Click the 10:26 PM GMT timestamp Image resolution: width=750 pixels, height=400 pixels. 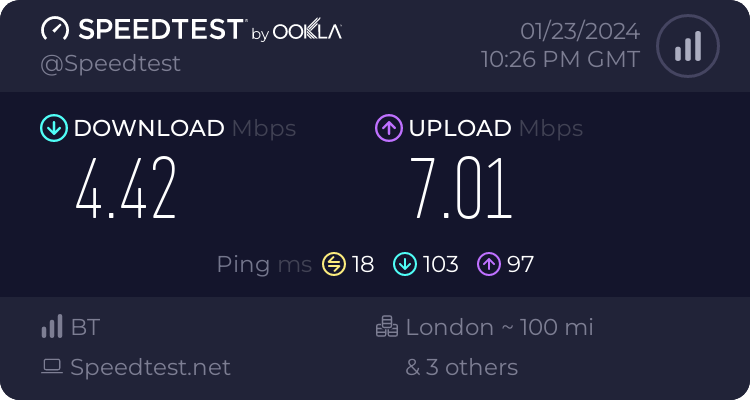coord(560,59)
